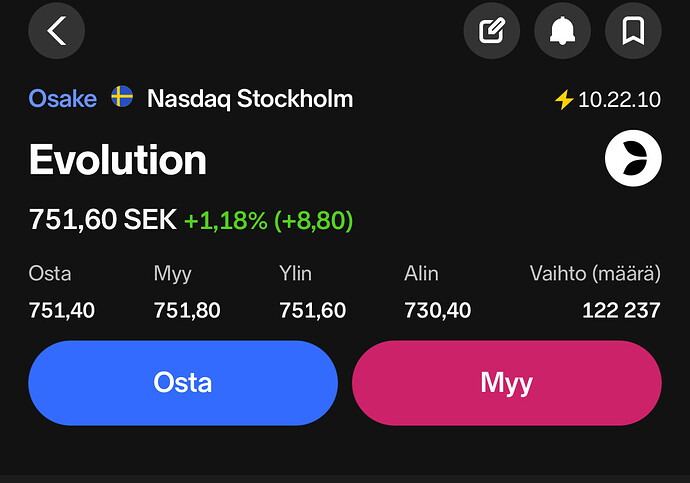This screenshot has height=483, width=690.
Task: Tap the Alin low value 730,40
Action: click(437, 311)
